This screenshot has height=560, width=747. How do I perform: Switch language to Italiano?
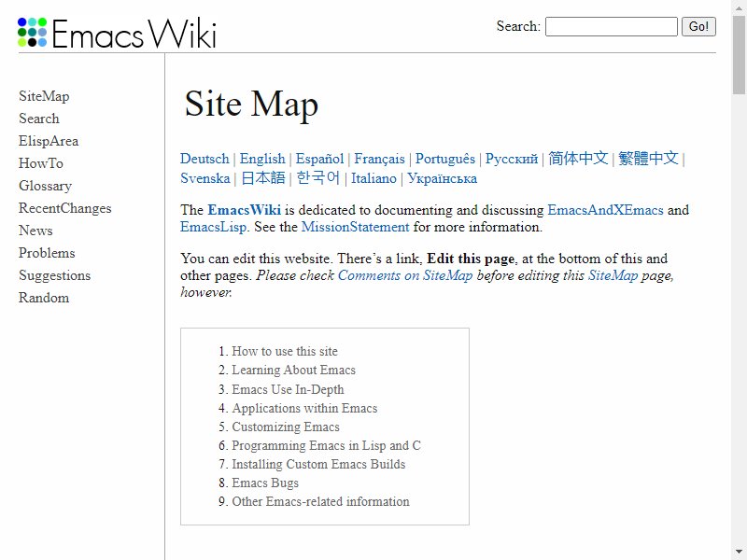374,178
